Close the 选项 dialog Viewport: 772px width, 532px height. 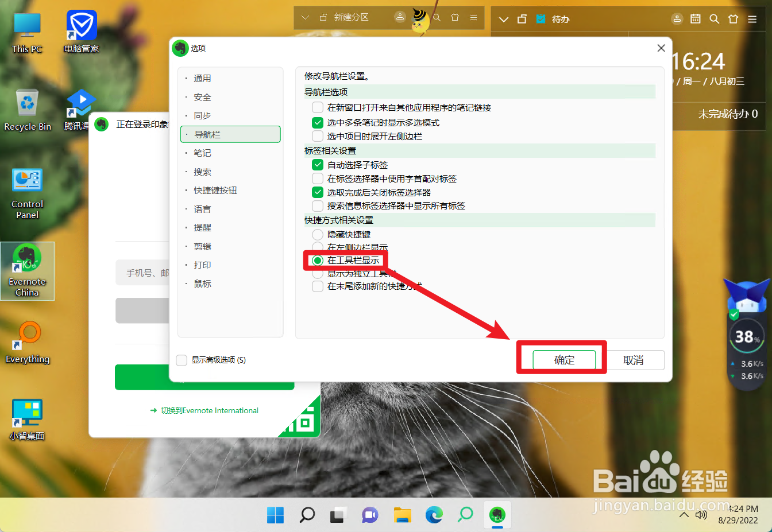coord(661,48)
